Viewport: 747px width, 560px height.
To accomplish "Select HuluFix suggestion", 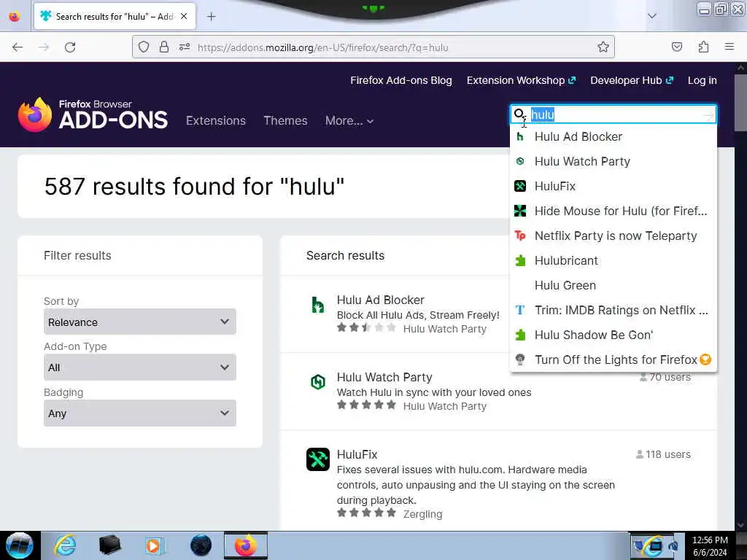I will 613,186.
